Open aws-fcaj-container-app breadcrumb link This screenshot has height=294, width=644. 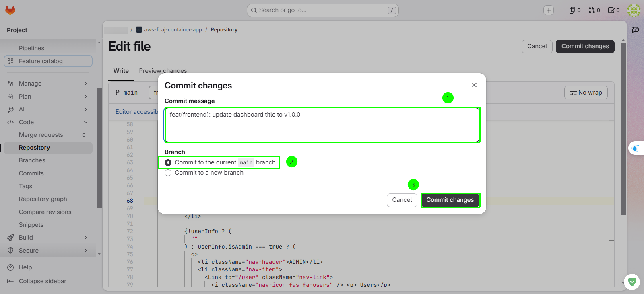pyautogui.click(x=173, y=30)
